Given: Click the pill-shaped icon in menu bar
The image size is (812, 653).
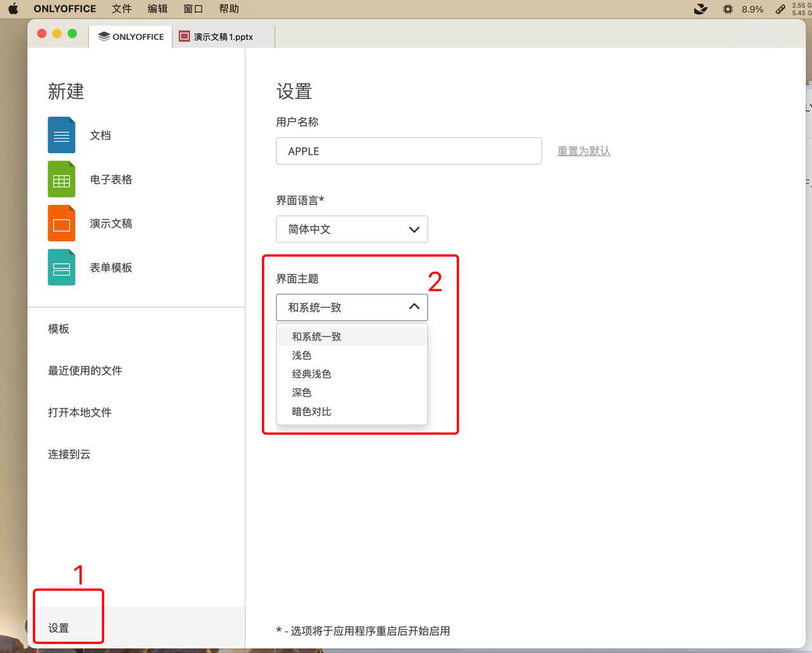Looking at the screenshot, I should coord(780,9).
